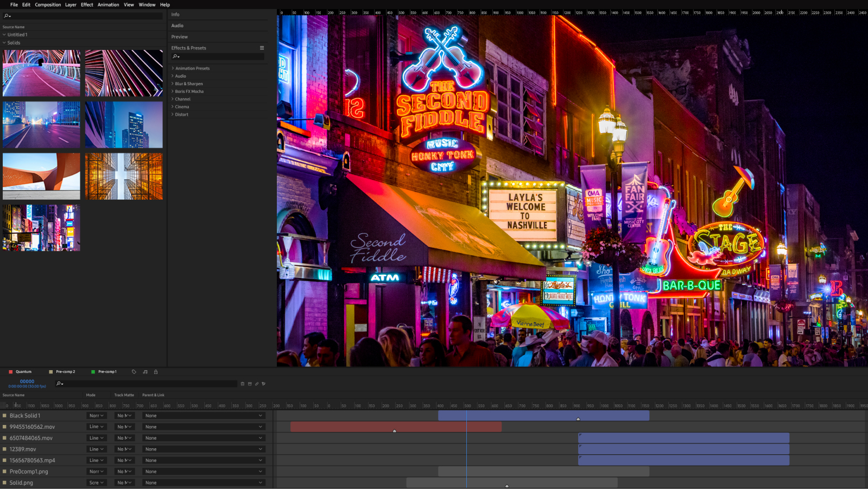Select the orange curved architecture thumbnail

(x=41, y=176)
